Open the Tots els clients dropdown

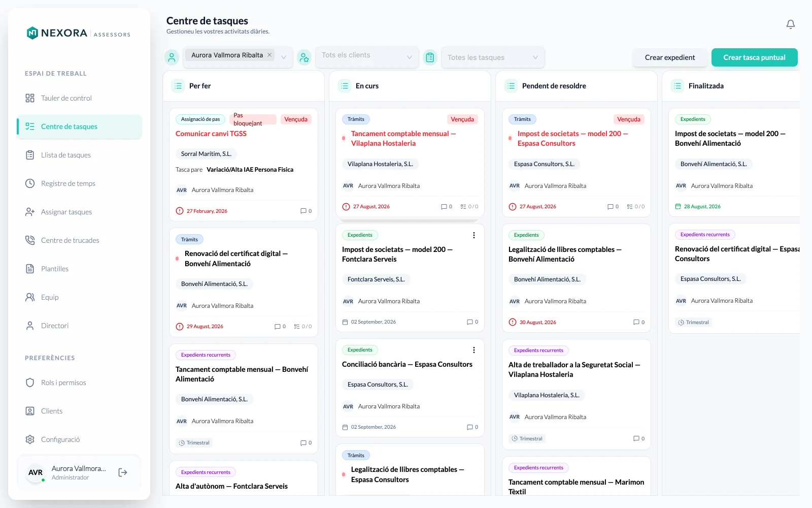[367, 57]
